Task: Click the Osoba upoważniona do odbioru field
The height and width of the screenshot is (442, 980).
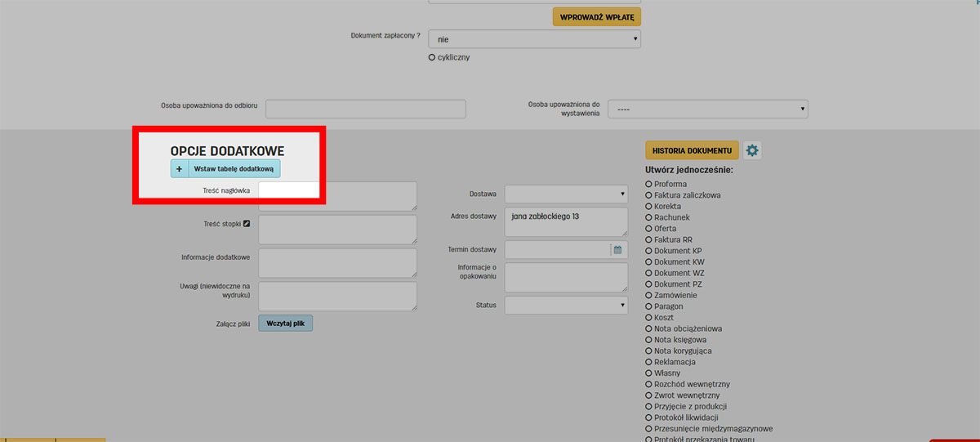Action: (365, 109)
